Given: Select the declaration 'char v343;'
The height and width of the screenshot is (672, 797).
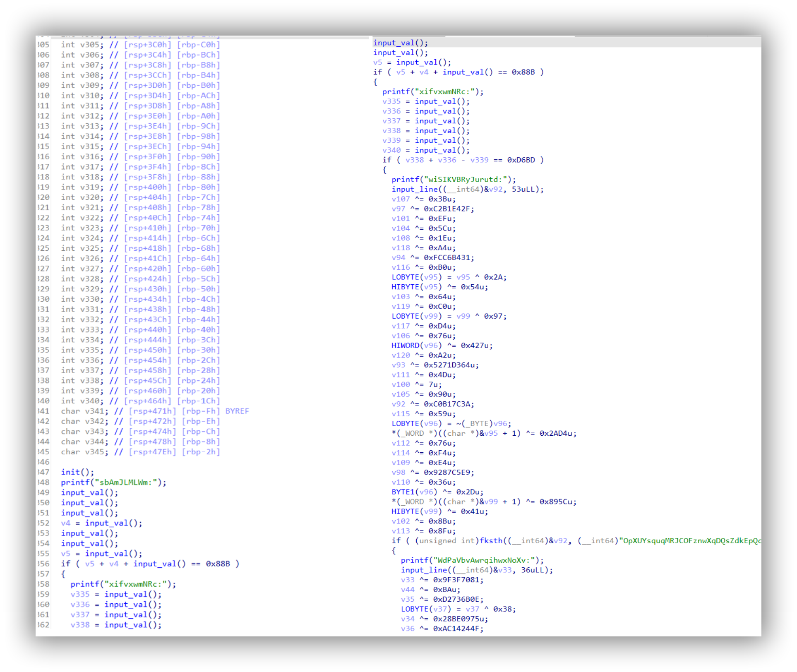Looking at the screenshot, I should pos(85,432).
